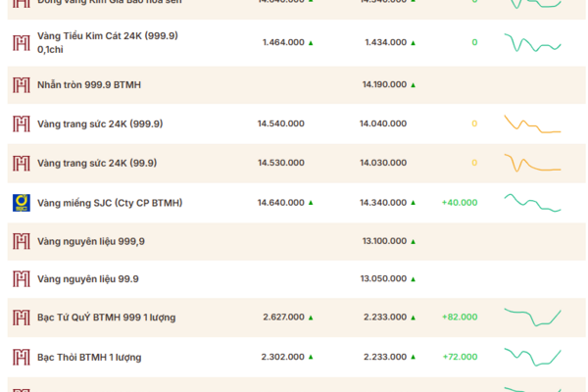The image size is (588, 392).
Task: Click BTMH logo beside Vàng Tiểu Kim Cát 24K
Action: (22, 43)
